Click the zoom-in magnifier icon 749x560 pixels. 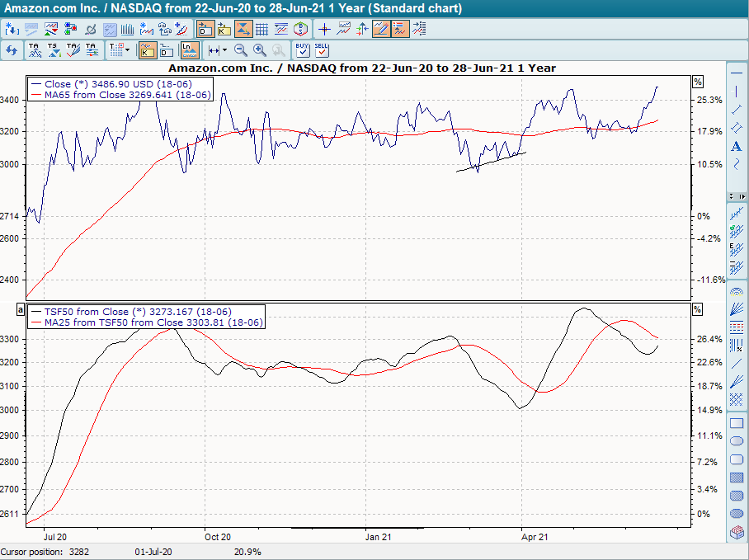tap(257, 50)
